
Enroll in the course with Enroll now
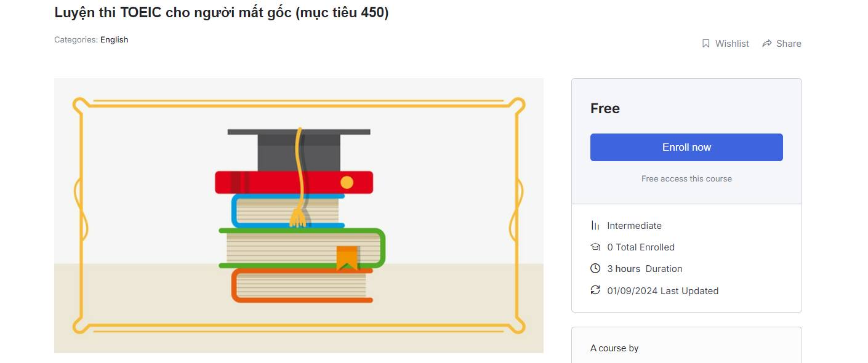click(x=686, y=147)
